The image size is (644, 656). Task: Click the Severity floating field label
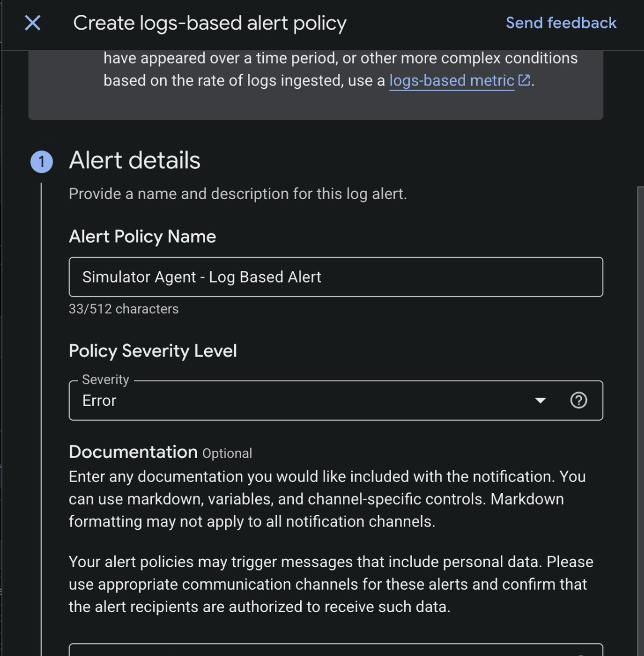(x=105, y=380)
